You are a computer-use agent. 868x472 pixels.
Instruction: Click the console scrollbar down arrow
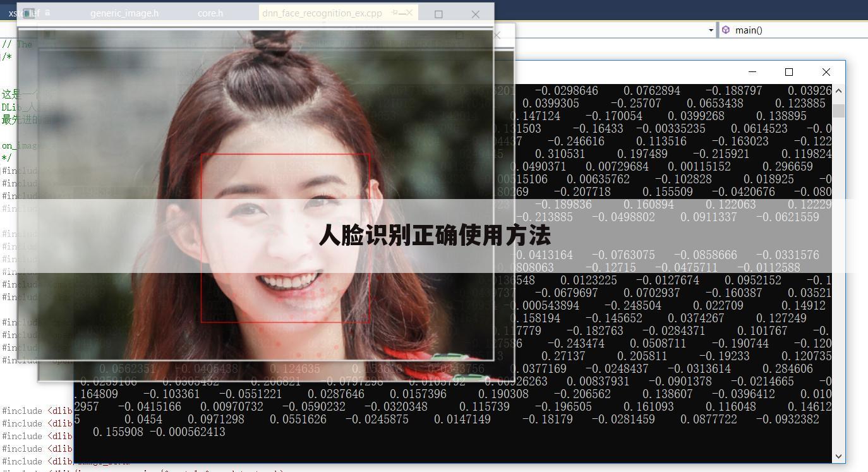click(x=838, y=456)
